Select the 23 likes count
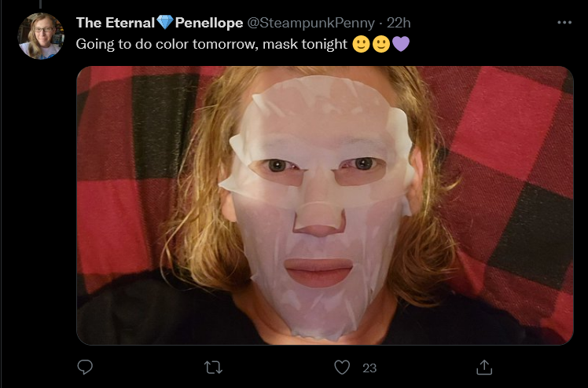Viewport: 588px width, 388px height. point(369,368)
